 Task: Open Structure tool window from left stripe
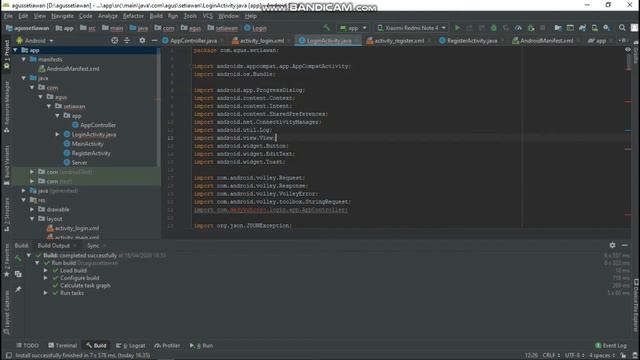6,215
